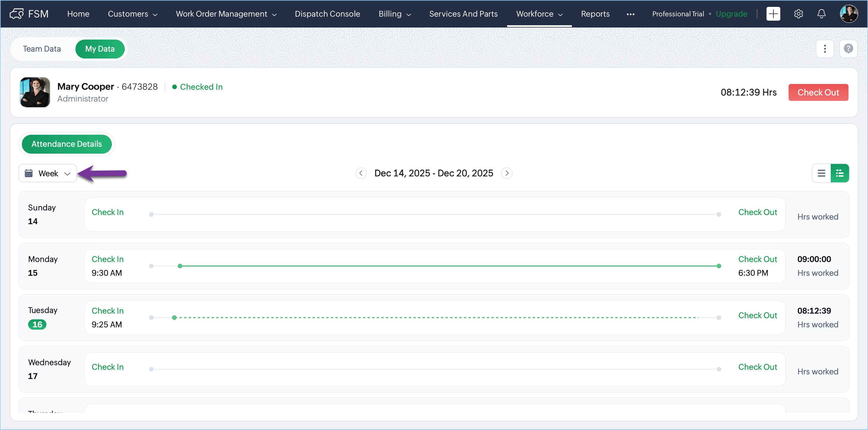868x430 pixels.
Task: Open settings gear icon
Action: (x=798, y=14)
